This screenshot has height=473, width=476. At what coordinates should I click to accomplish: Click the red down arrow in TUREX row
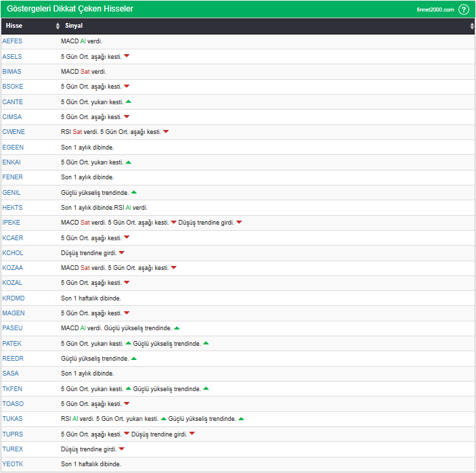(x=122, y=449)
